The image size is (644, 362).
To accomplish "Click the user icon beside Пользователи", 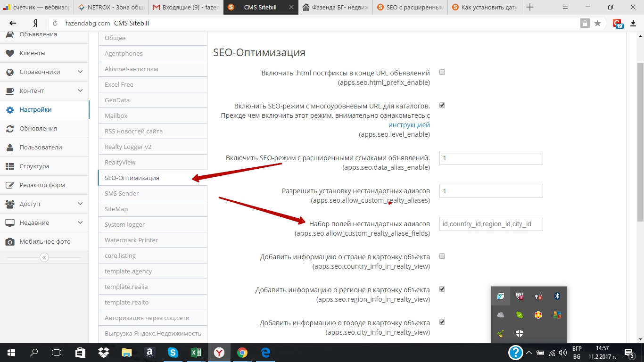I will pyautogui.click(x=10, y=148).
